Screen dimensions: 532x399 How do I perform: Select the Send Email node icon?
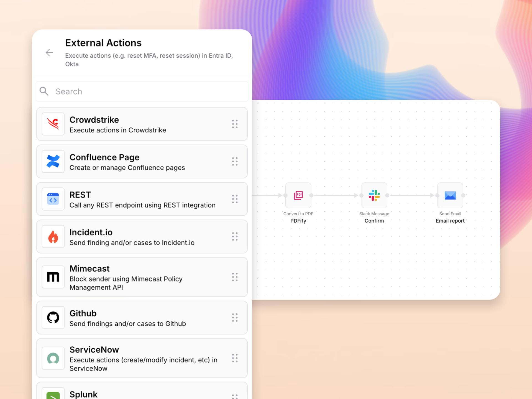pos(450,195)
